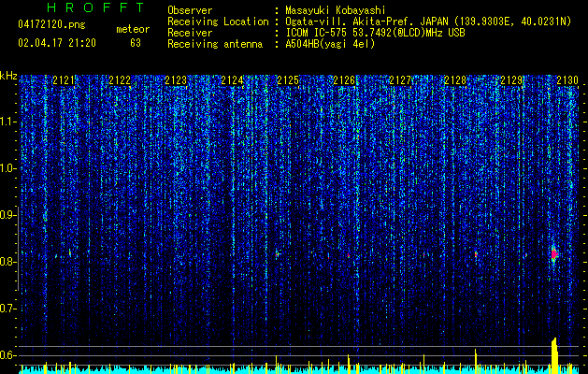Select the ICOM IC-575 53.7492 MHz receiver text

coord(375,33)
